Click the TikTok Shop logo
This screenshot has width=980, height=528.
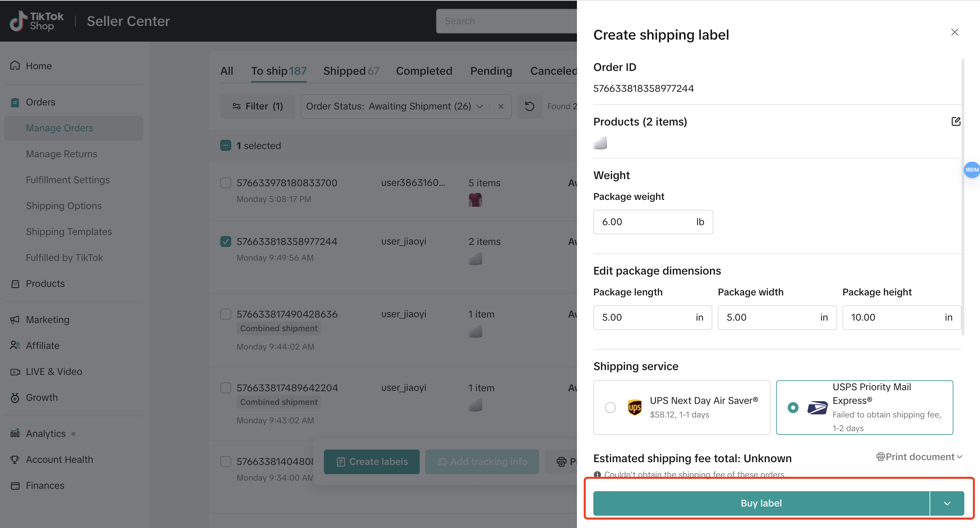[36, 21]
